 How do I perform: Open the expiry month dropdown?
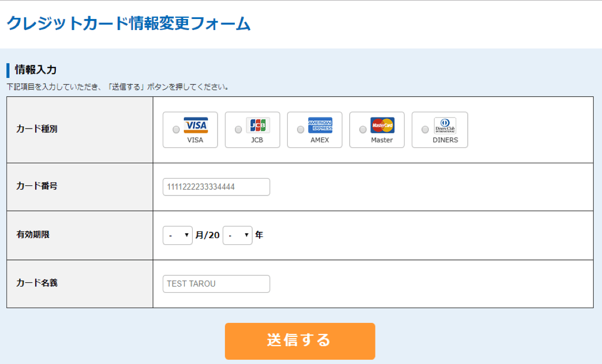(x=177, y=235)
